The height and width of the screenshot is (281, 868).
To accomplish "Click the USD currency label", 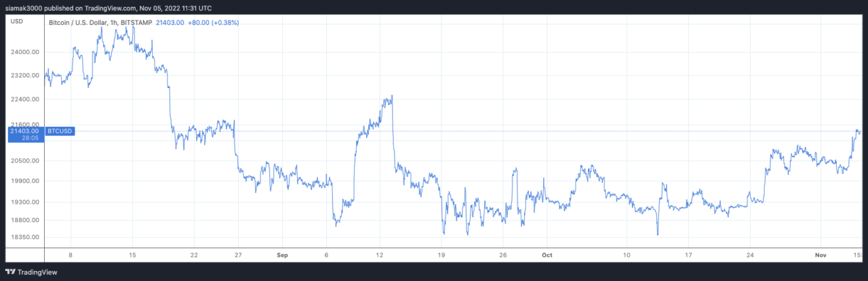I will click(x=16, y=22).
